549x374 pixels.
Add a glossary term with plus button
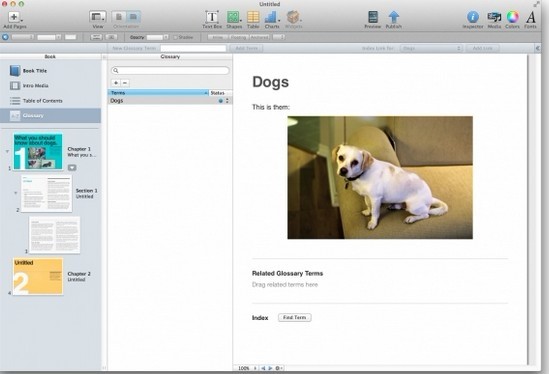116,83
